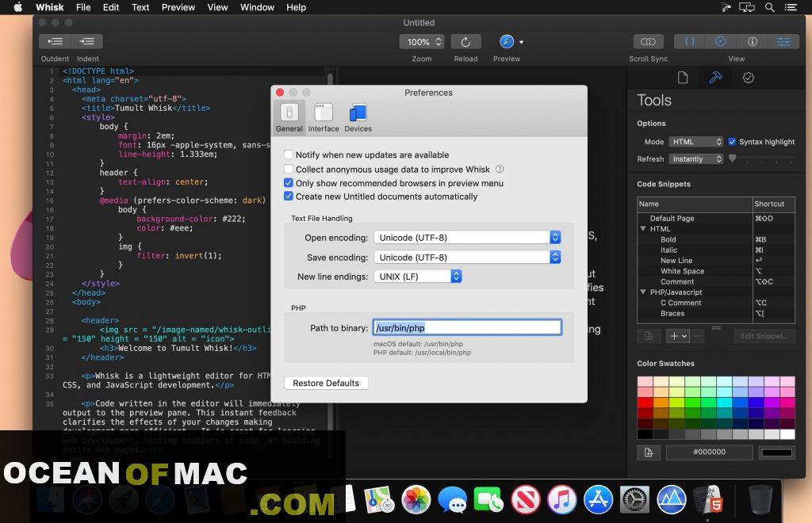
Task: Click the #000000 hex color field
Action: tap(709, 452)
